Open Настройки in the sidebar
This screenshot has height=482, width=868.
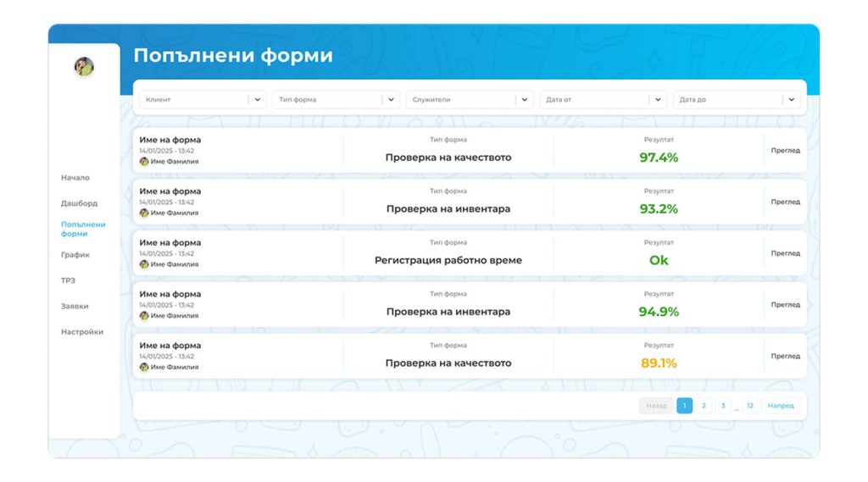[82, 332]
